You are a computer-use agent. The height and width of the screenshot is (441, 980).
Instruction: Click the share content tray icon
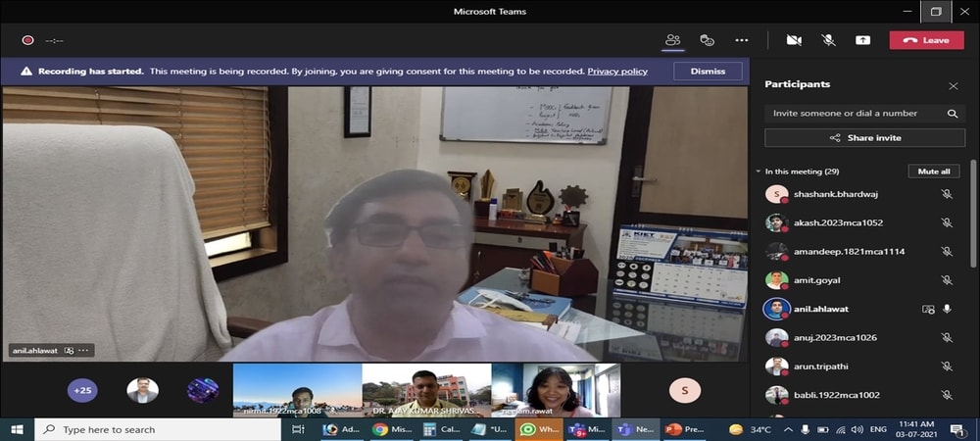862,40
